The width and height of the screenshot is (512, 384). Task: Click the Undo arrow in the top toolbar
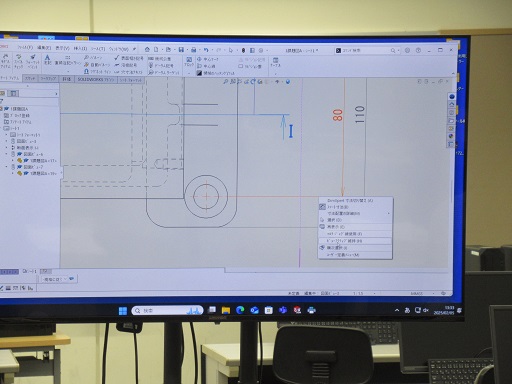point(206,50)
